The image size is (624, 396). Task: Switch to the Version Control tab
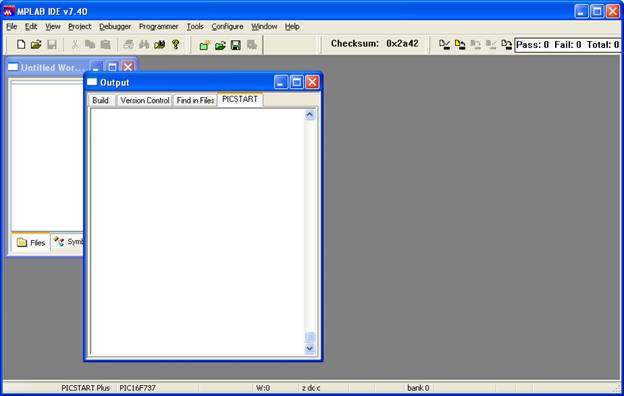click(x=144, y=100)
